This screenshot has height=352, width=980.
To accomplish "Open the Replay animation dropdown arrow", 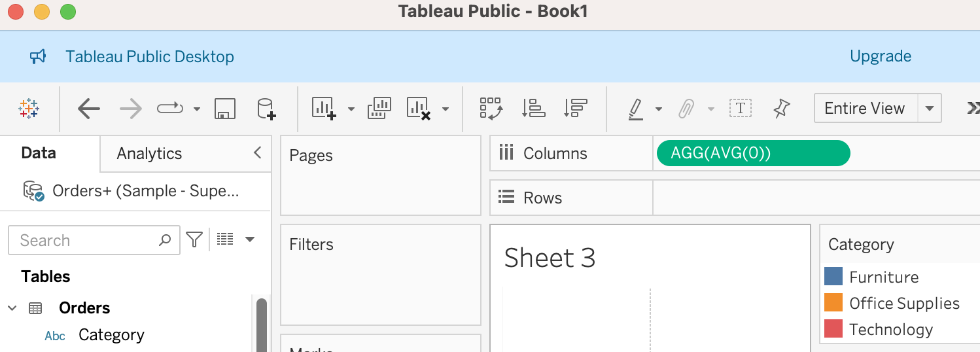I will pyautogui.click(x=197, y=109).
